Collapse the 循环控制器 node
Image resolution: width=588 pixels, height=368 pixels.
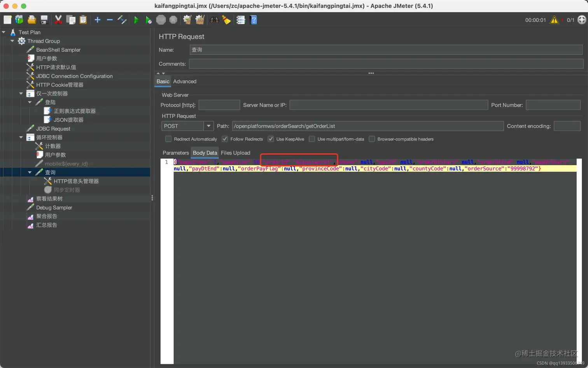21,137
